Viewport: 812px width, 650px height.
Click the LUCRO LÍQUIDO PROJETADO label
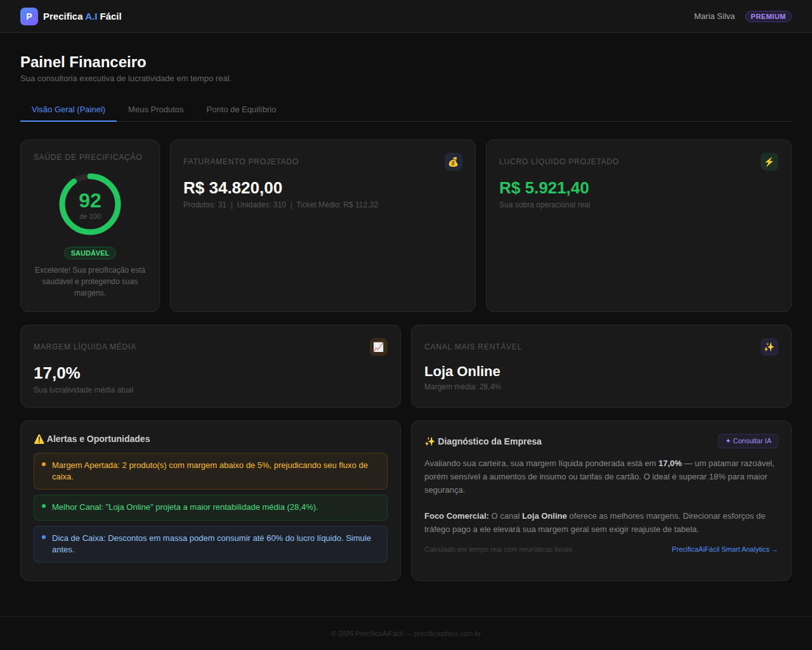(559, 162)
